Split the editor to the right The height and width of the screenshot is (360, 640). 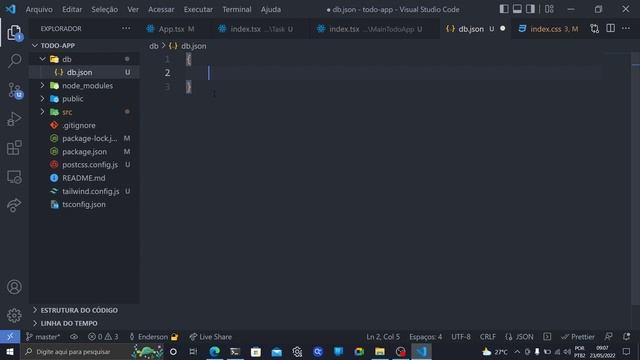pyautogui.click(x=611, y=28)
